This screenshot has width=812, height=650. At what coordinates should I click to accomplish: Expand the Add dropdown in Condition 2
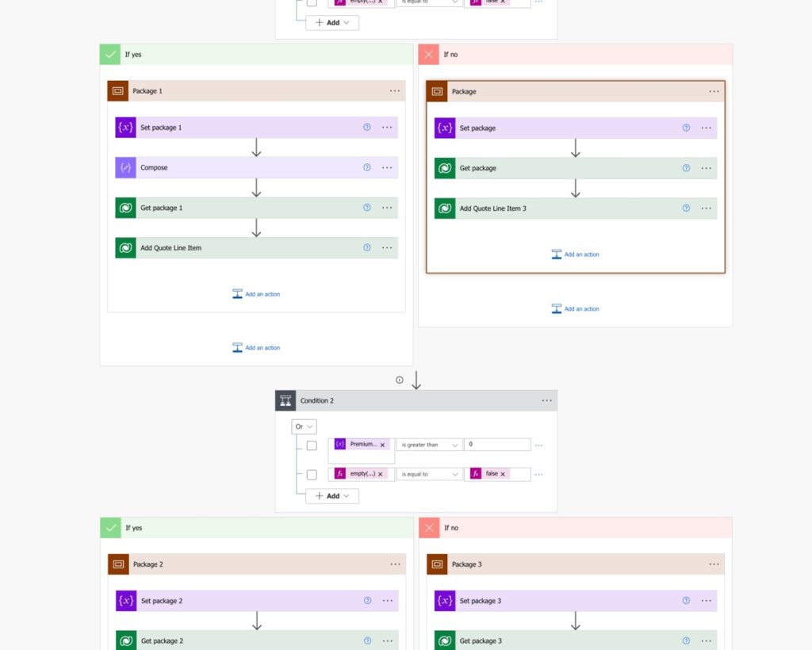(x=332, y=496)
